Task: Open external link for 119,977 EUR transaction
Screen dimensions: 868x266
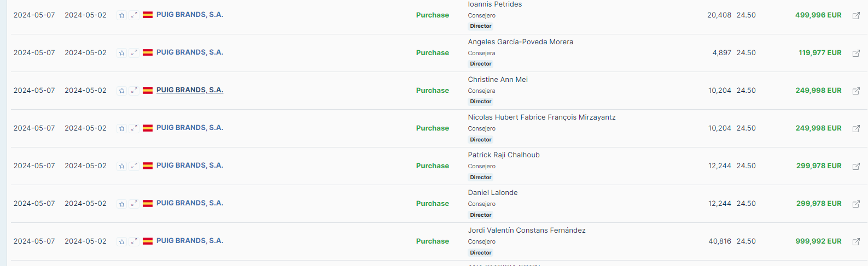Action: point(856,53)
